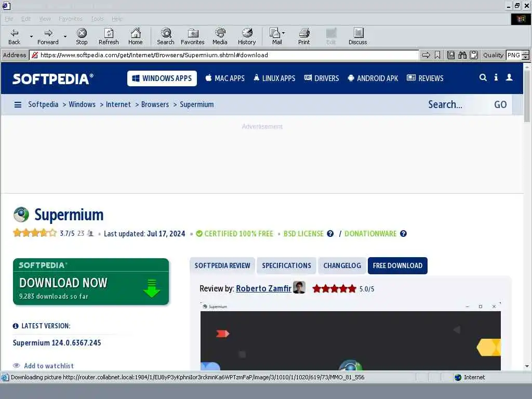
Task: Click the binoculars find icon
Action: pyautogui.click(x=462, y=55)
